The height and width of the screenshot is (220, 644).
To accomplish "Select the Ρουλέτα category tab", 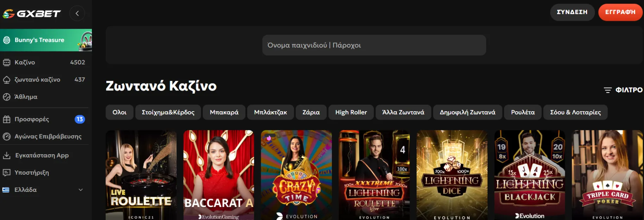I will pyautogui.click(x=523, y=112).
